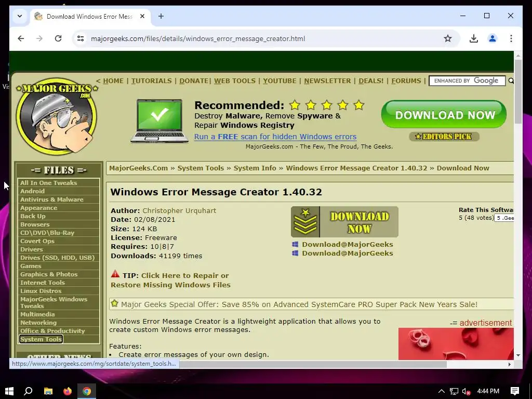Select Covert Ops category

37,241
